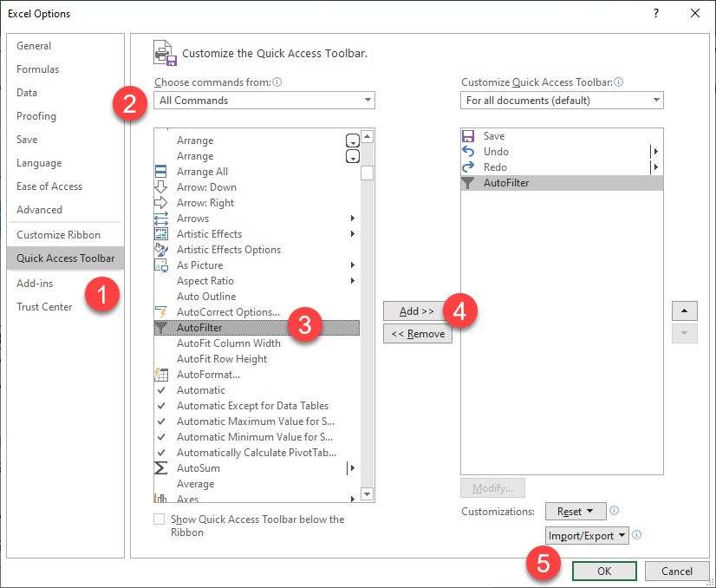Select the AutoFit Column Width command
This screenshot has width=716, height=588.
(257, 343)
